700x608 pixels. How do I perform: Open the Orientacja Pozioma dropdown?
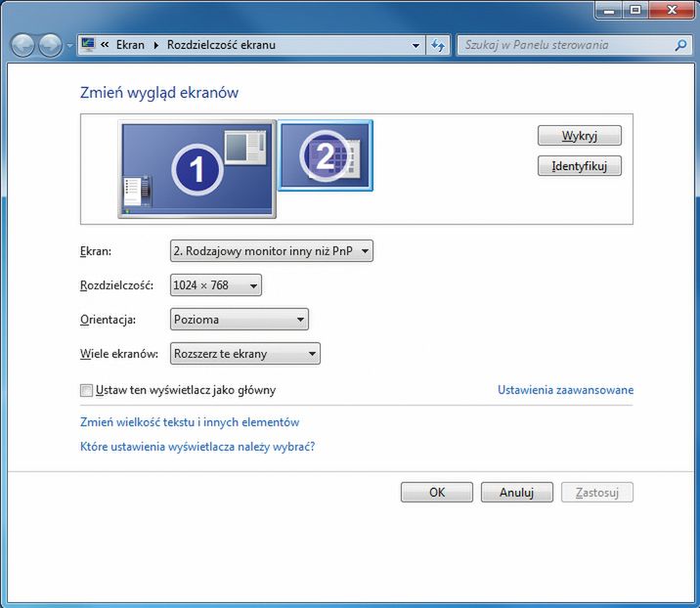tap(240, 320)
